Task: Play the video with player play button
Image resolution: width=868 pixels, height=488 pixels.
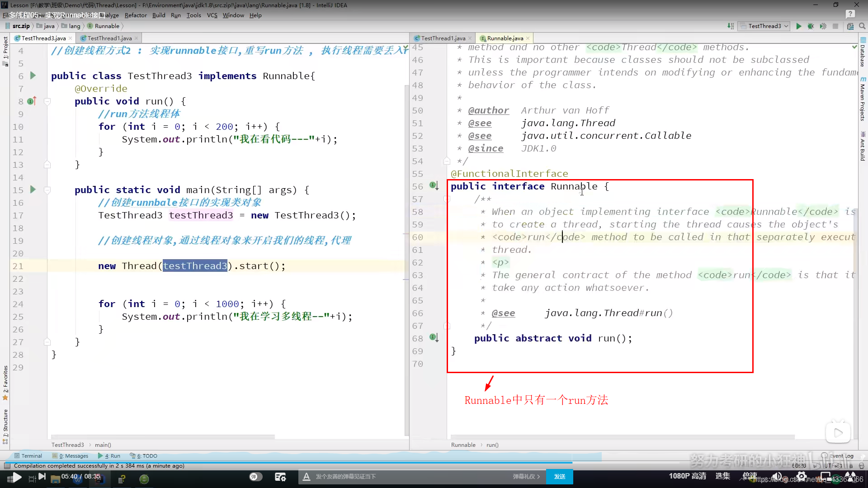Action: tap(17, 477)
